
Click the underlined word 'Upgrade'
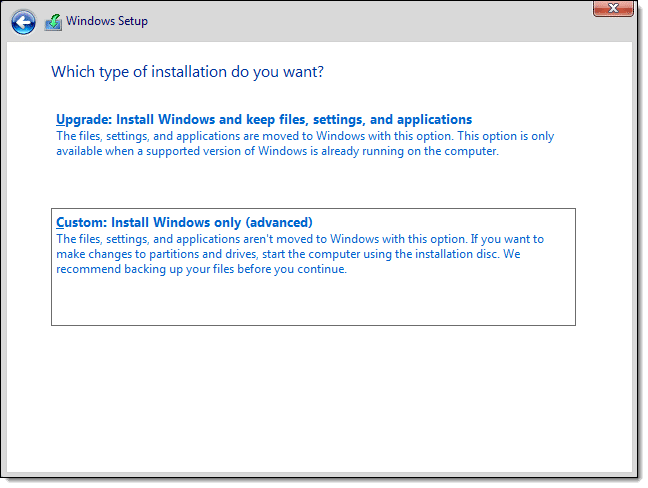pos(80,119)
